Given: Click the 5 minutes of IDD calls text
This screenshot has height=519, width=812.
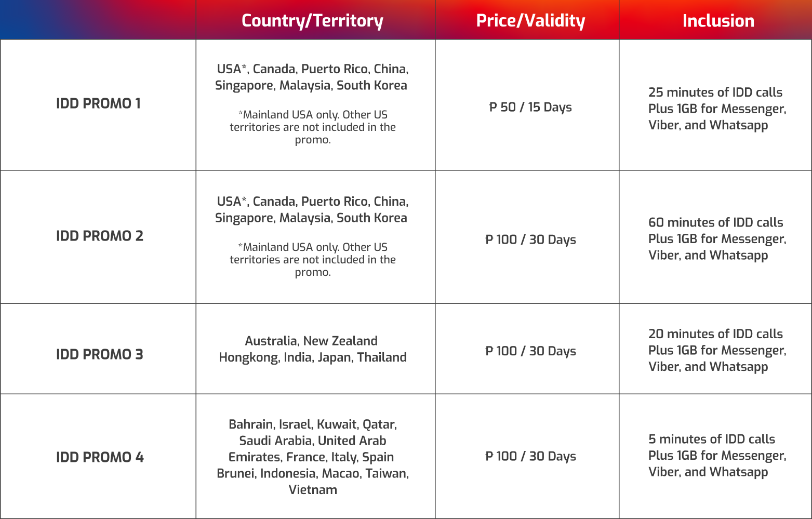Looking at the screenshot, I should pos(711,439).
